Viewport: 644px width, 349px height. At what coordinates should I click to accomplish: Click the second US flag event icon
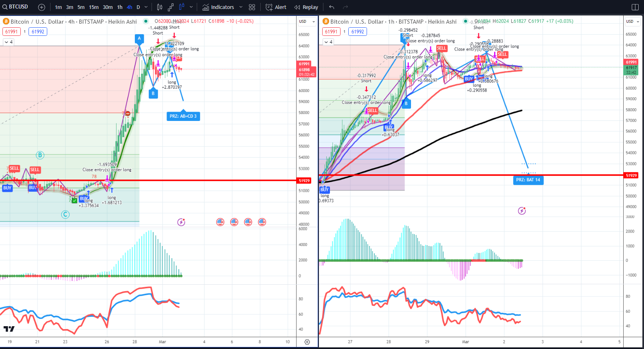coord(234,222)
